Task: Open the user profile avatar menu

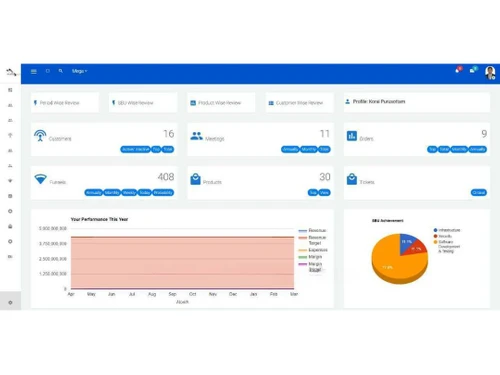Action: 490,72
